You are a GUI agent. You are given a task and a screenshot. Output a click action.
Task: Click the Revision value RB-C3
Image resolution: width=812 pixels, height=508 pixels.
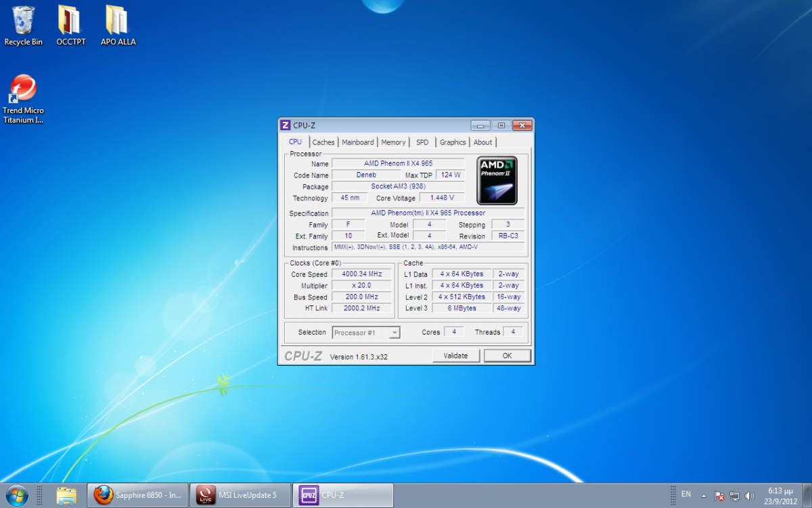508,236
